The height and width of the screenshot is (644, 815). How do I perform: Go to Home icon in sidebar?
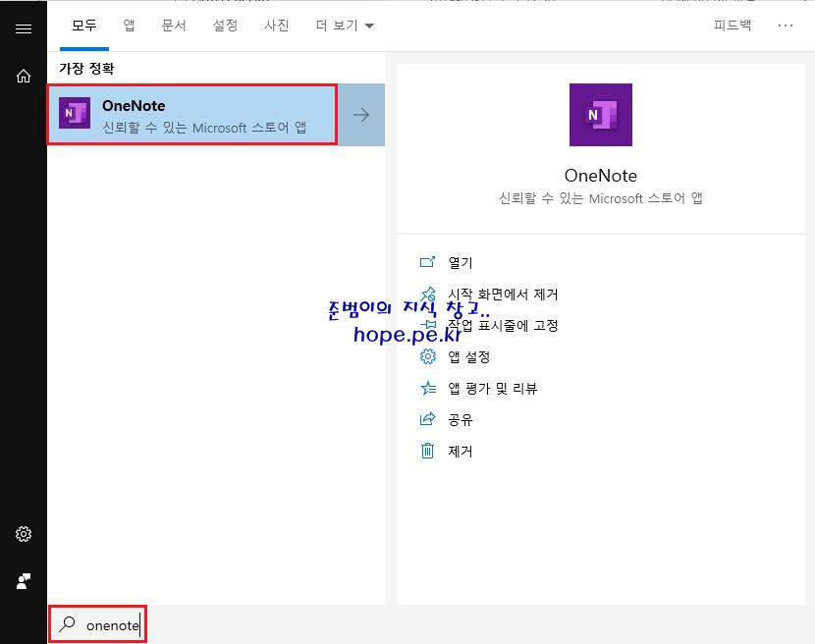coord(24,76)
